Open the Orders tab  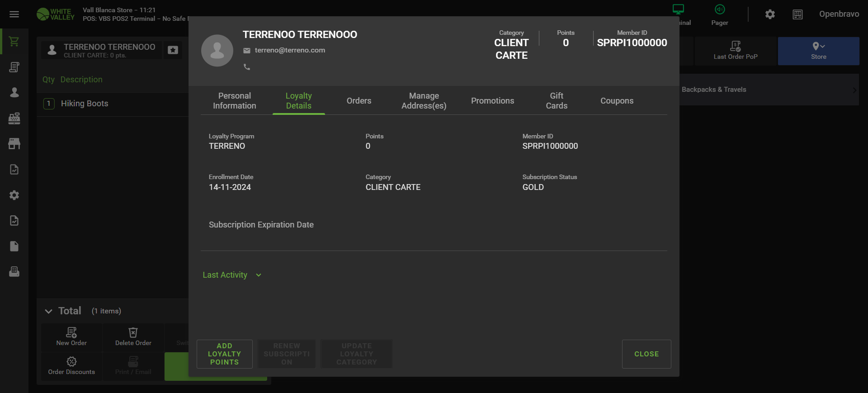click(x=359, y=100)
